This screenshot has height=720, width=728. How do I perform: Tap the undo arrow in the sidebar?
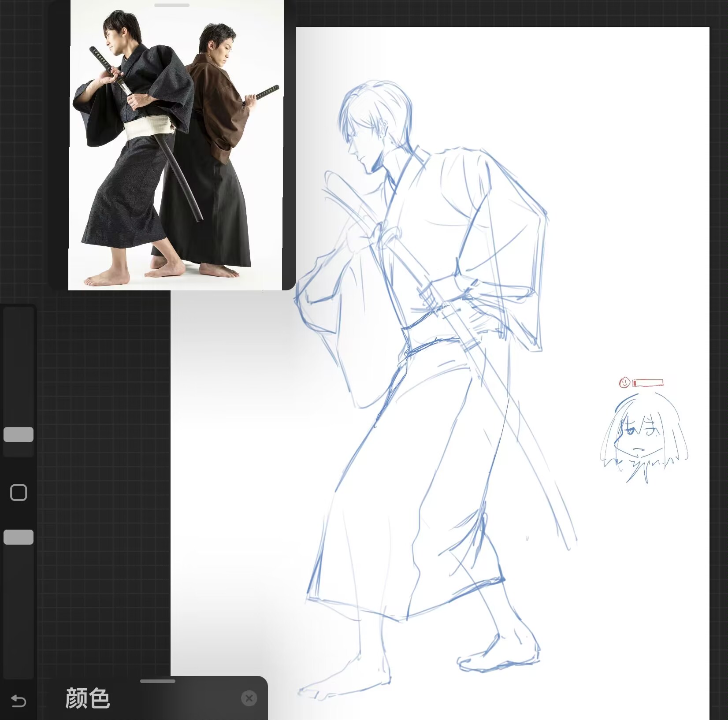(x=19, y=701)
